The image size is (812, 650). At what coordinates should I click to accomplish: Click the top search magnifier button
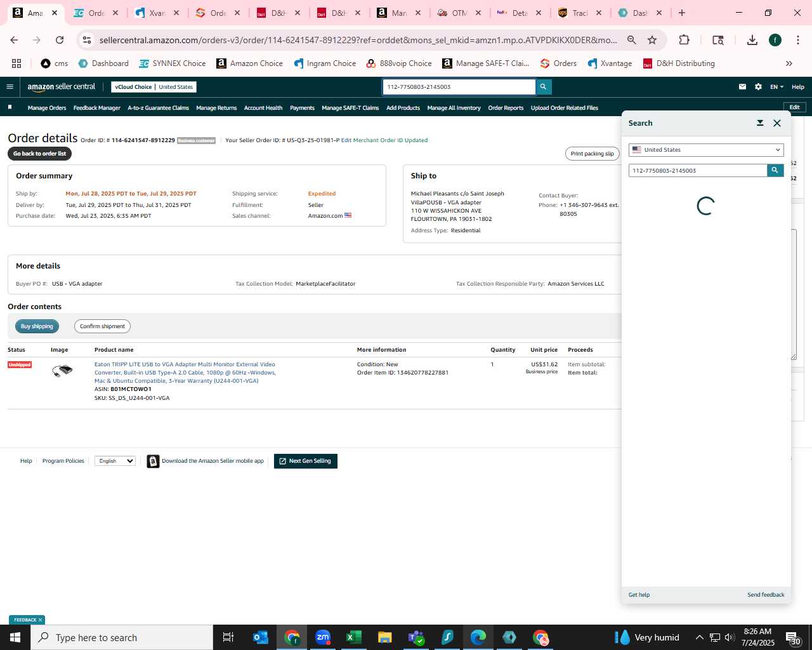click(x=543, y=87)
